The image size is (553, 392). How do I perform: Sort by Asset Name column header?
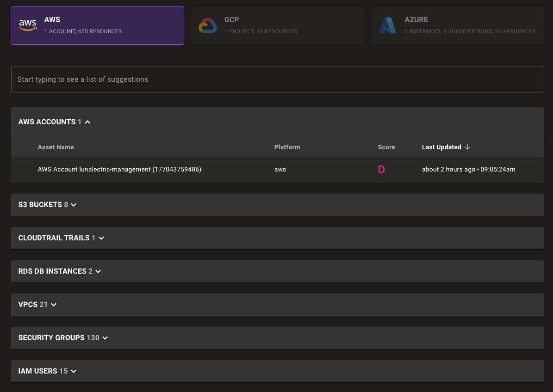point(56,147)
